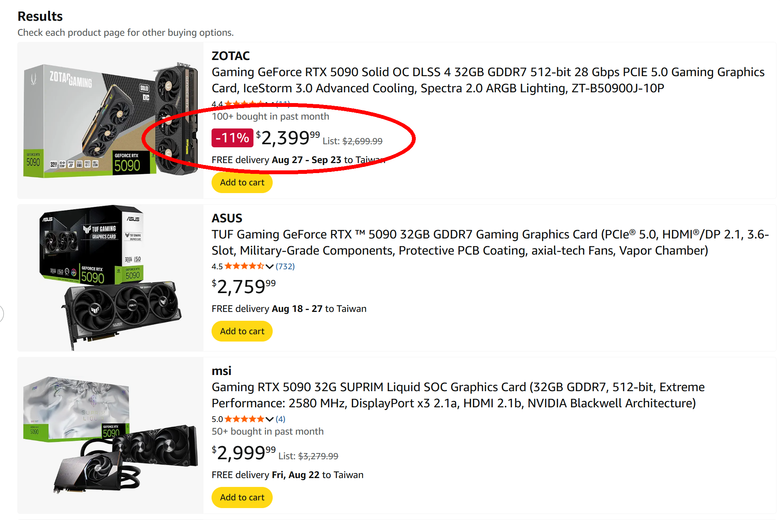Click the MSI SUPRIM Liquid product image

coord(110,435)
